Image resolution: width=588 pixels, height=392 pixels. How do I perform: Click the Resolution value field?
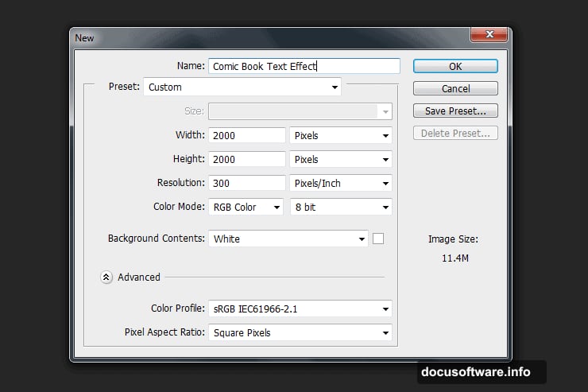tap(246, 184)
